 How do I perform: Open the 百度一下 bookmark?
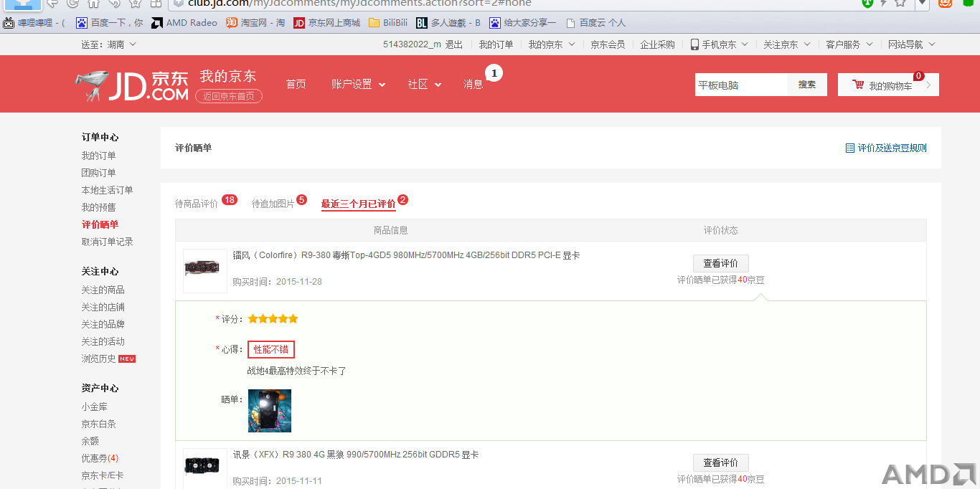pos(110,23)
